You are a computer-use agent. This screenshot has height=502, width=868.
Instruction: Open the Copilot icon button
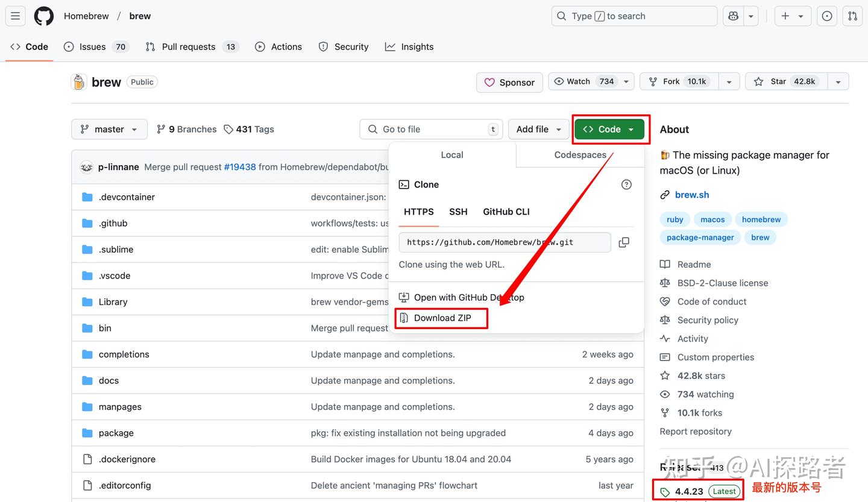click(x=733, y=16)
